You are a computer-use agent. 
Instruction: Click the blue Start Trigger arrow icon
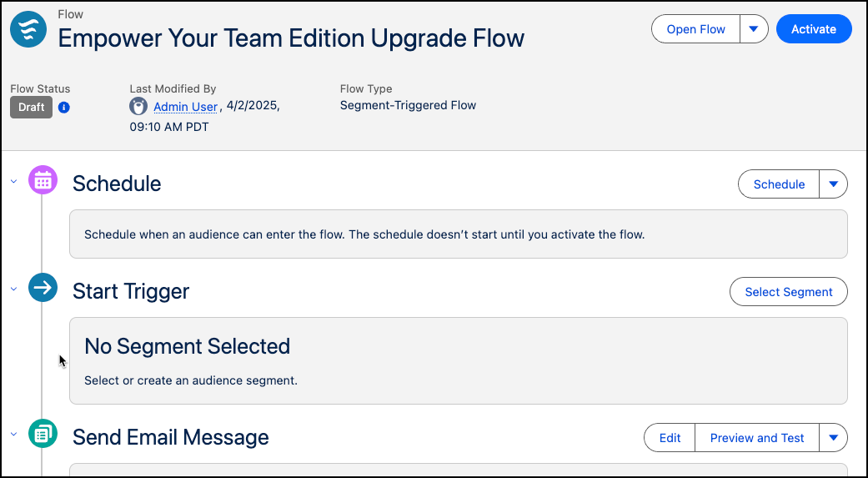pyautogui.click(x=43, y=288)
